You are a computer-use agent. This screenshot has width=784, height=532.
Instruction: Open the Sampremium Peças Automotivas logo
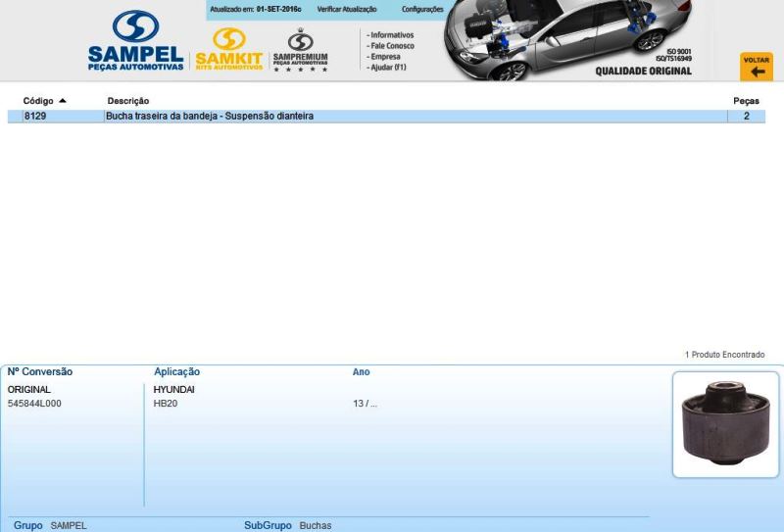[300, 51]
